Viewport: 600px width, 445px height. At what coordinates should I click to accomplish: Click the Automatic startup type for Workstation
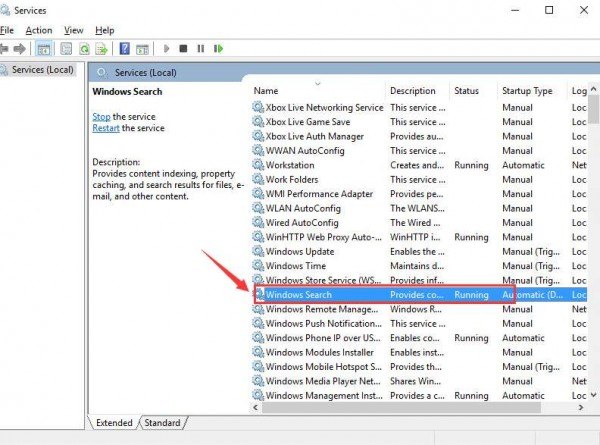[x=523, y=165]
